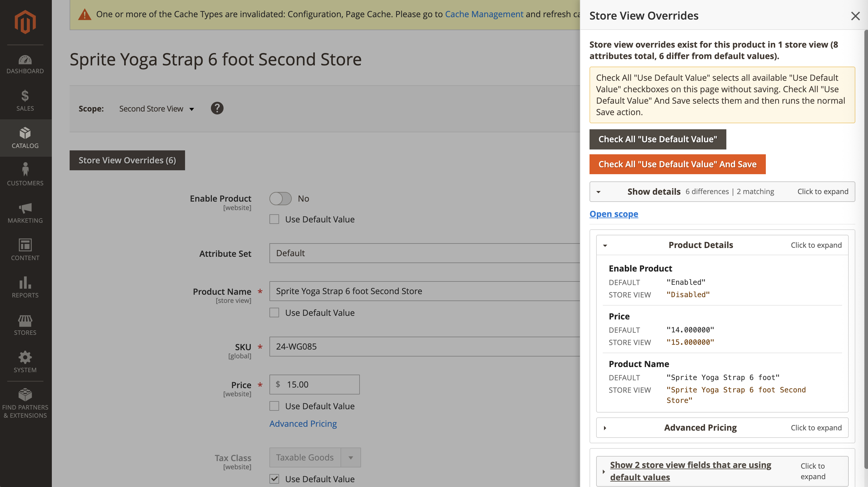Follow the Open scope link
Viewport: 868px width, 487px height.
[x=614, y=214]
